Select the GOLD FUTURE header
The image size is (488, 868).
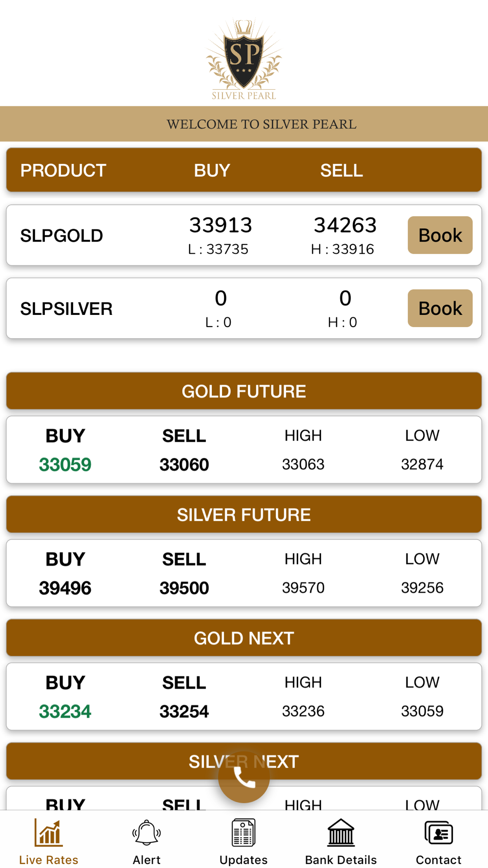click(x=244, y=391)
